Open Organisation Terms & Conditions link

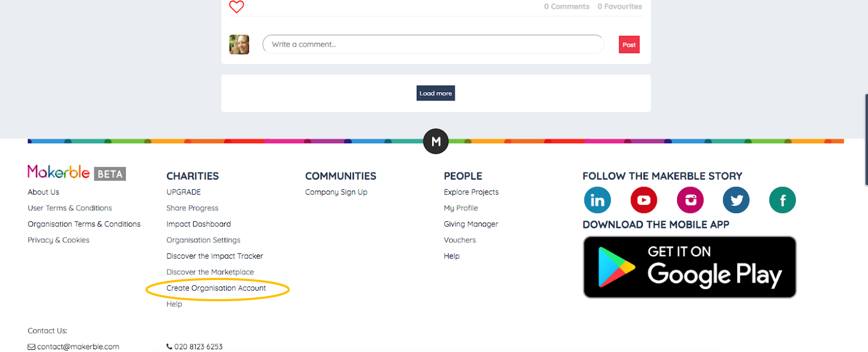coord(84,224)
